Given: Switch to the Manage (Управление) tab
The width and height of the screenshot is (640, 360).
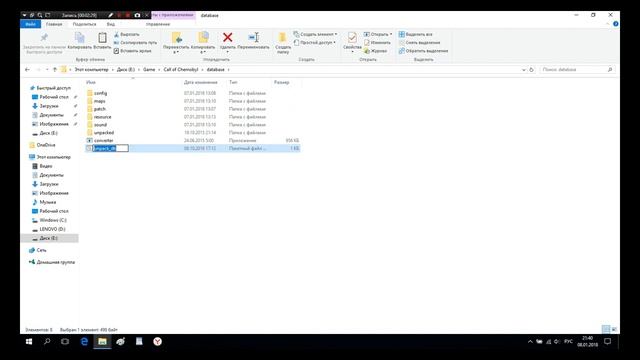Looking at the screenshot, I should pyautogui.click(x=158, y=24).
